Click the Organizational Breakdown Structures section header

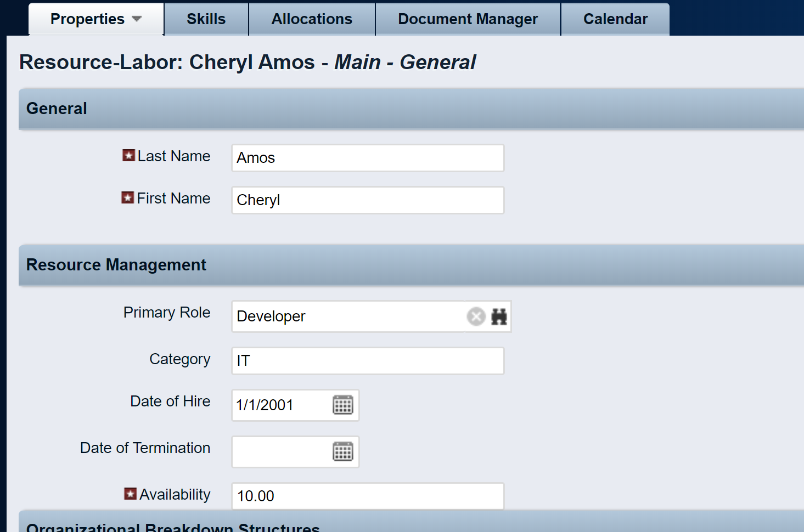(412, 522)
